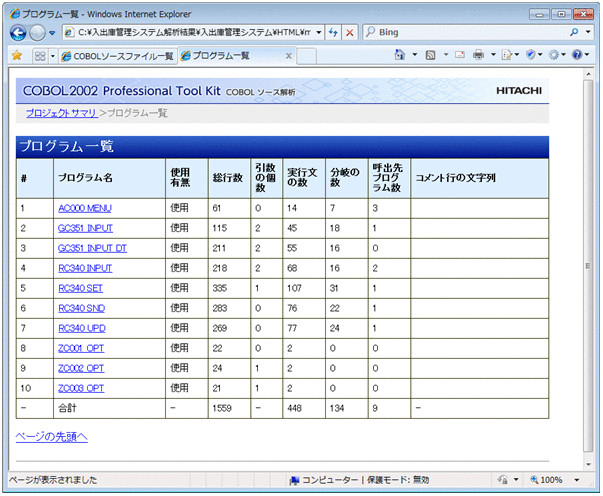This screenshot has width=603, height=496.
Task: Open a new blank tab
Action: (x=306, y=57)
